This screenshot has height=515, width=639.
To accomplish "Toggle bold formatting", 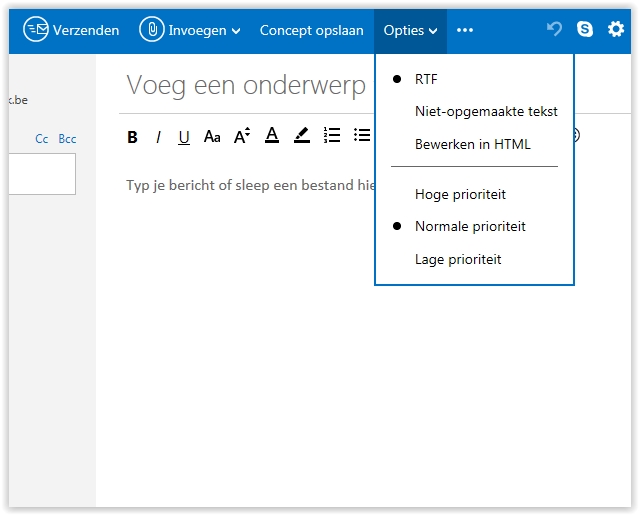I will click(x=133, y=138).
